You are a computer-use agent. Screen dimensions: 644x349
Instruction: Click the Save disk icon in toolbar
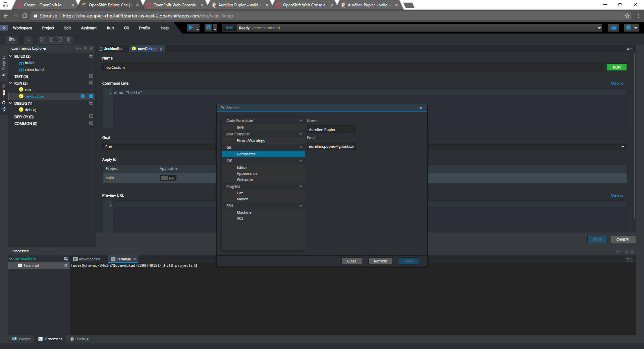click(x=28, y=39)
